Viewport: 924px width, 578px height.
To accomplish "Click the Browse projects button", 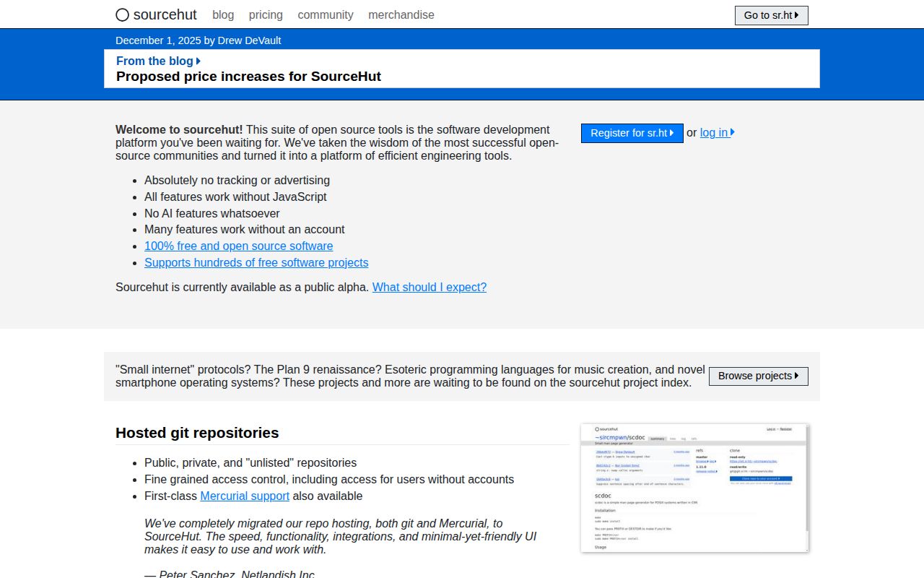I will coord(758,376).
